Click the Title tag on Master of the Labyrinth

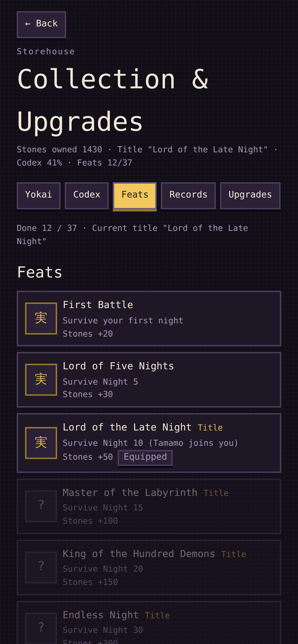[216, 493]
